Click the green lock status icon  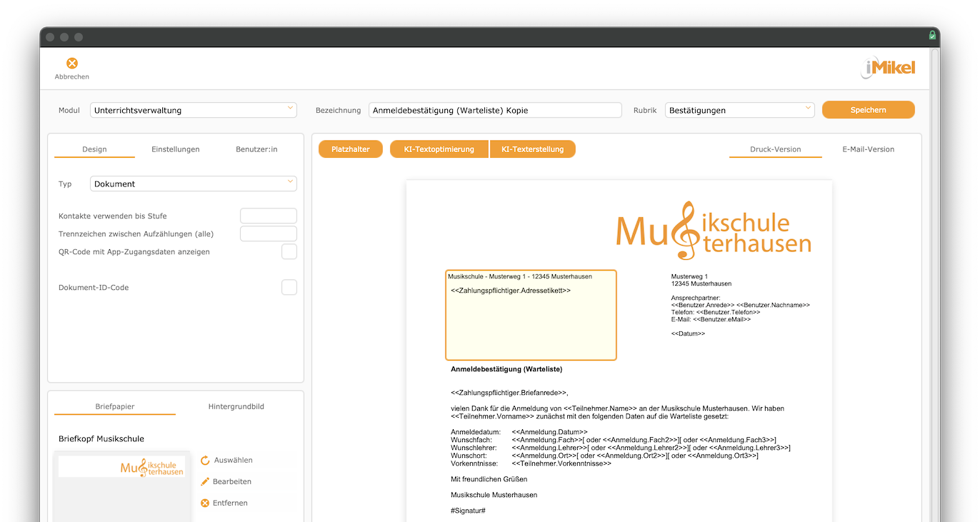[932, 36]
